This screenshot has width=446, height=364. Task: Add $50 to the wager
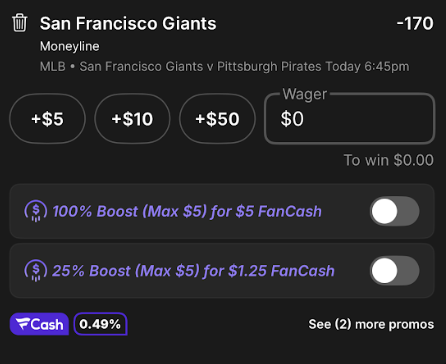(x=217, y=119)
